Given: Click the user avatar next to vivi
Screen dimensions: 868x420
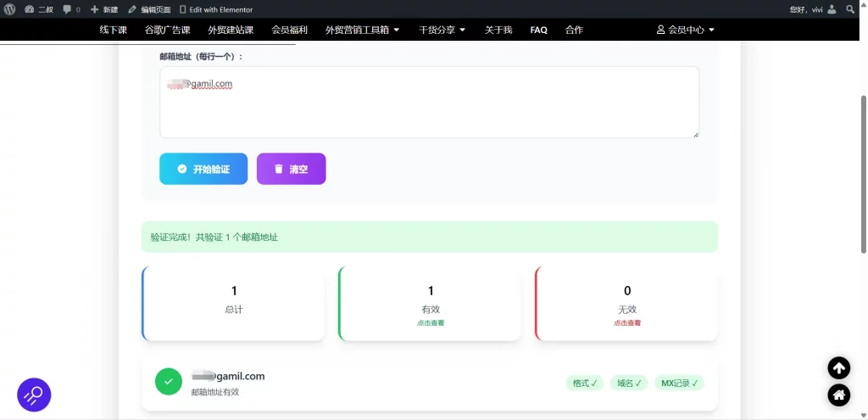Looking at the screenshot, I should point(832,9).
